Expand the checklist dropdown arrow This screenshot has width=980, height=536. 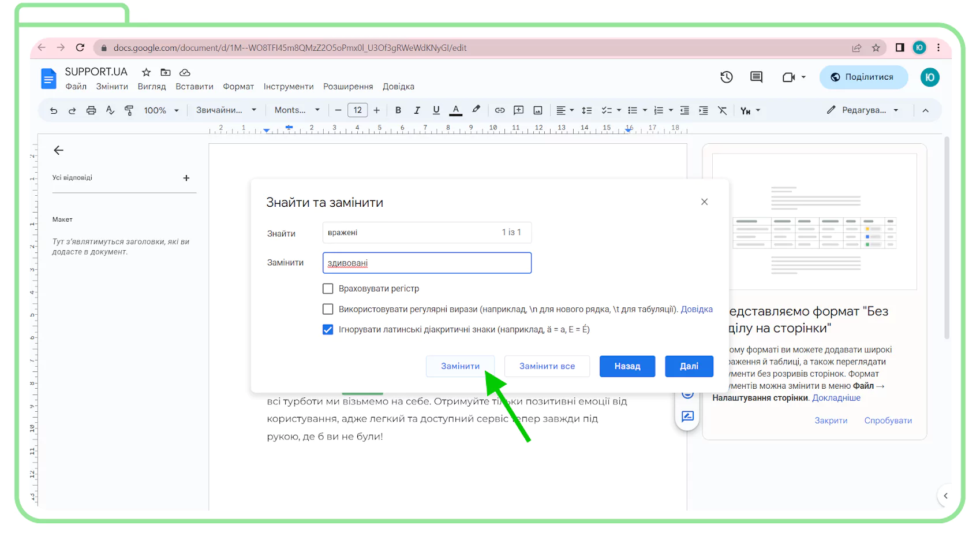[619, 110]
